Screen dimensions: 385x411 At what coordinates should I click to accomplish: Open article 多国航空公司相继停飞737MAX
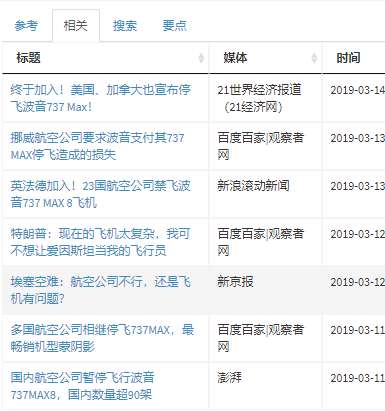102,338
